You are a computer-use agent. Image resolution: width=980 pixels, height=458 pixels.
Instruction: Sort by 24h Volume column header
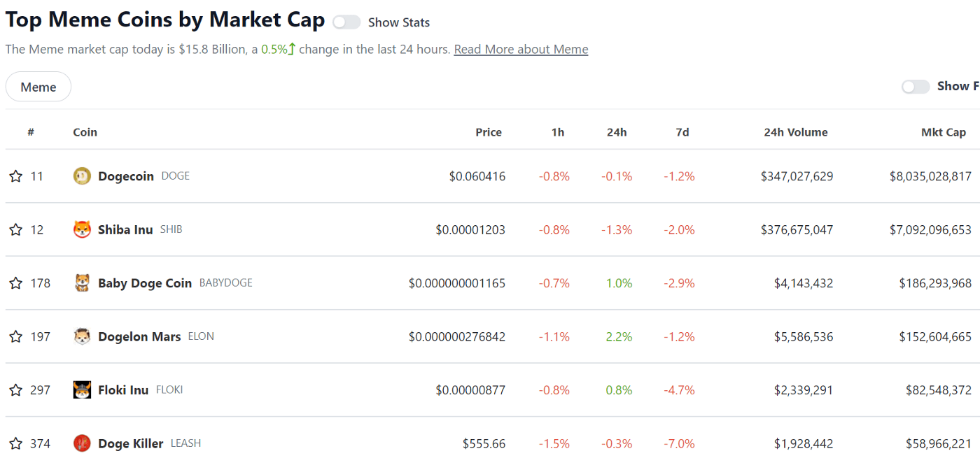[795, 132]
